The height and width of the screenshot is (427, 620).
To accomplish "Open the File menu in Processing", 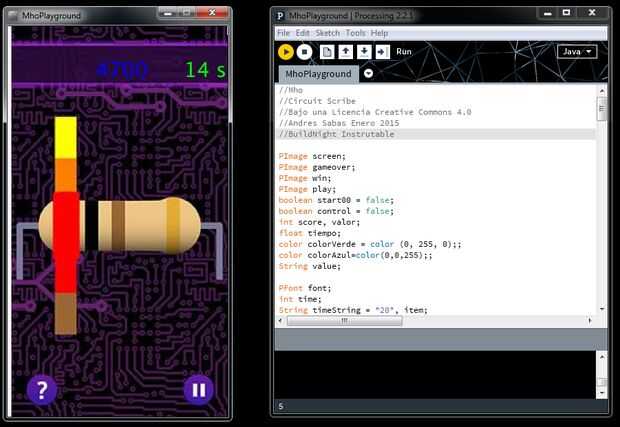I will click(284, 33).
